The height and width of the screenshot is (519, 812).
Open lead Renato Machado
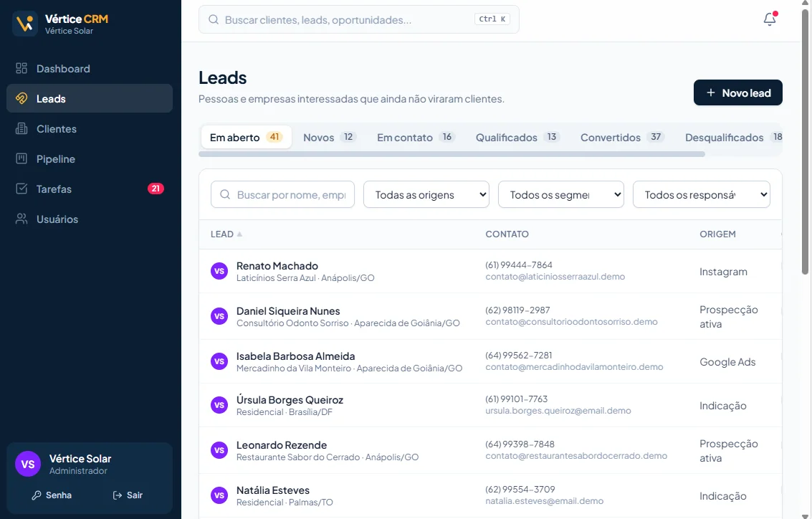coord(277,266)
